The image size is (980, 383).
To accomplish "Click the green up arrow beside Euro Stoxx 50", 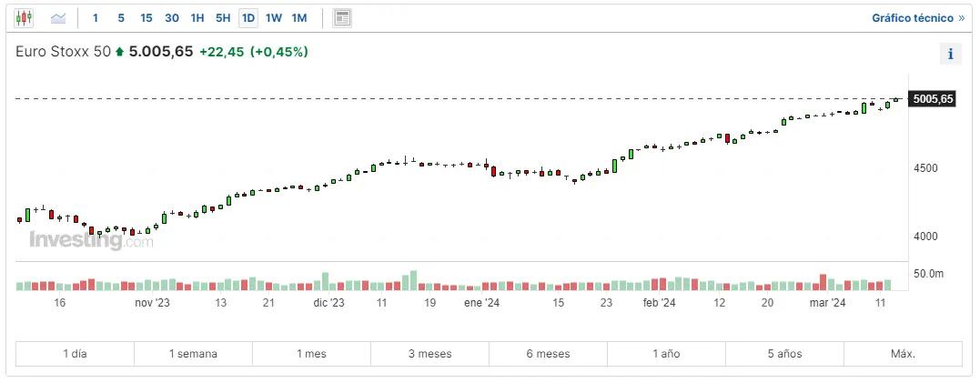I will coord(119,52).
